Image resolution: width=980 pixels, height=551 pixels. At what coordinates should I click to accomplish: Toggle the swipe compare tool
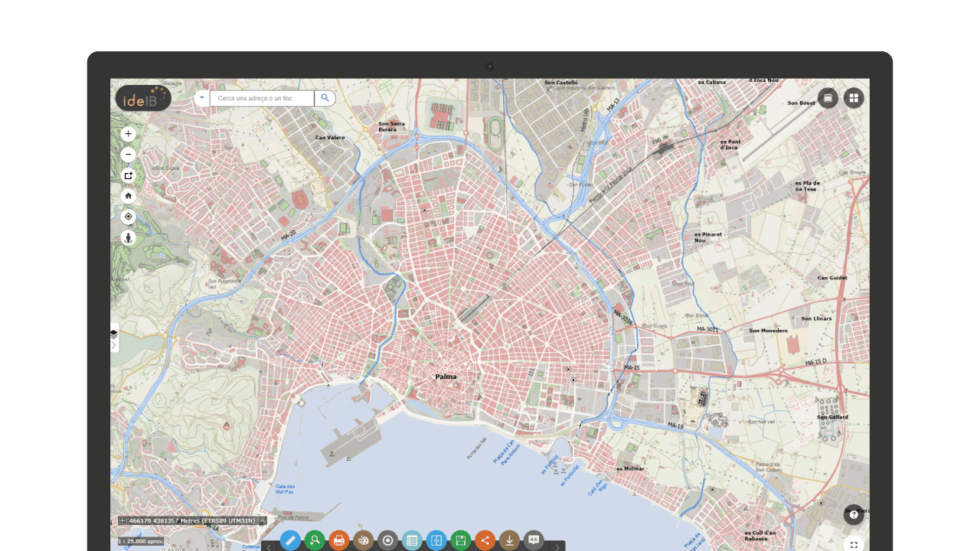436,540
